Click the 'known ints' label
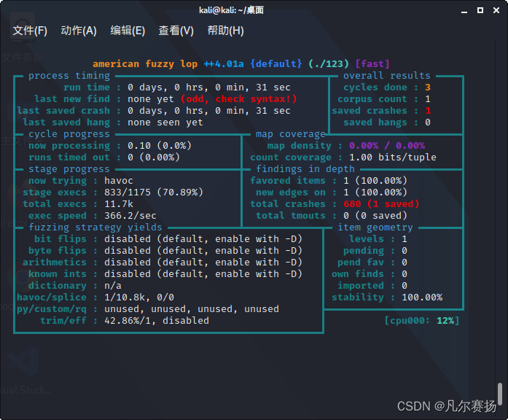This screenshot has height=420, width=508. click(x=58, y=274)
